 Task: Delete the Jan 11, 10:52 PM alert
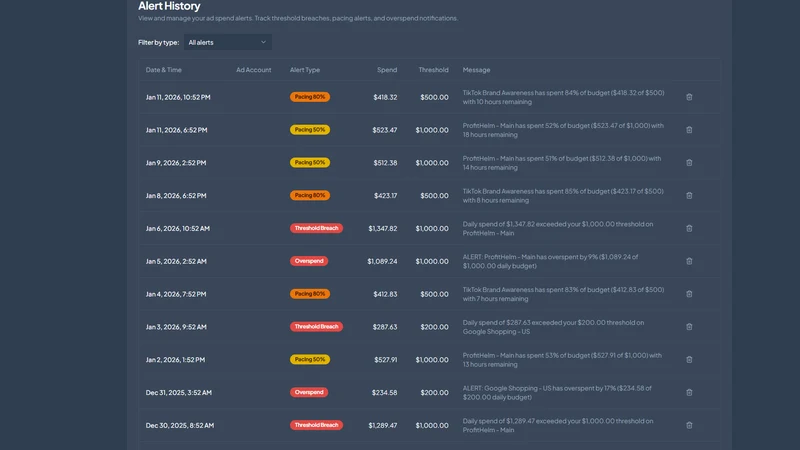pos(689,97)
